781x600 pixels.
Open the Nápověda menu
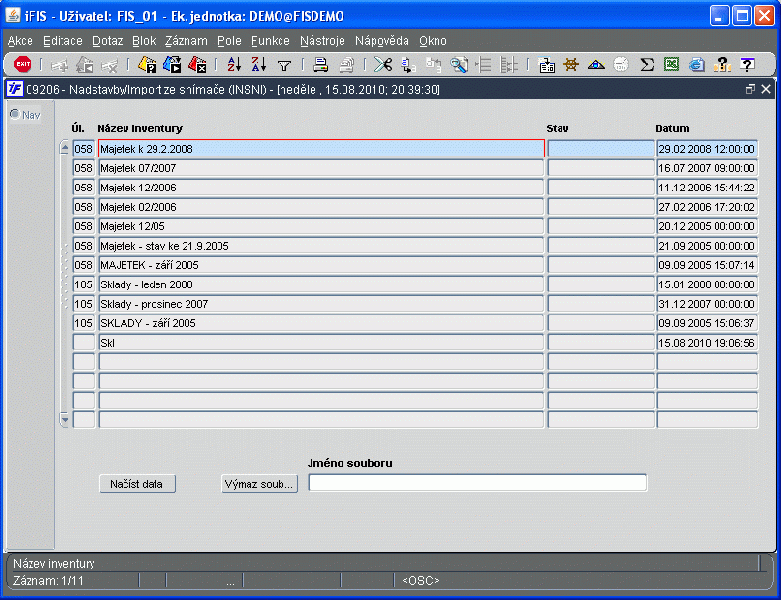(x=382, y=41)
